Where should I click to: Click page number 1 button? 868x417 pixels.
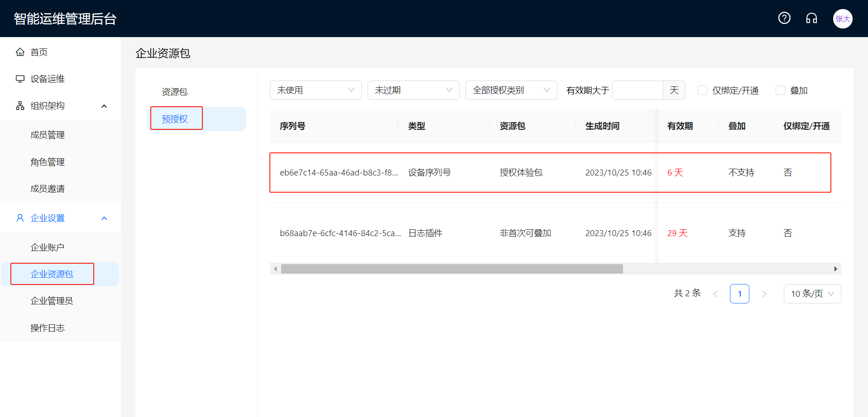739,294
